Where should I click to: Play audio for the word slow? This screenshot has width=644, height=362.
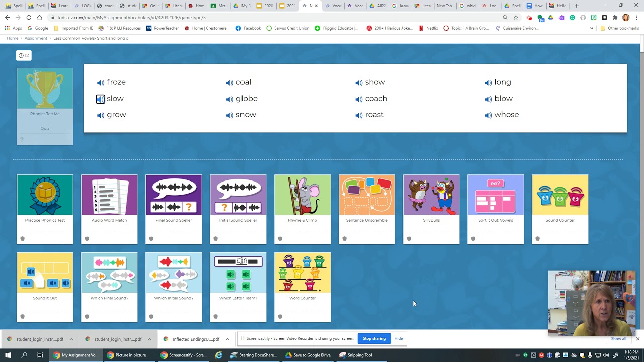101,99
